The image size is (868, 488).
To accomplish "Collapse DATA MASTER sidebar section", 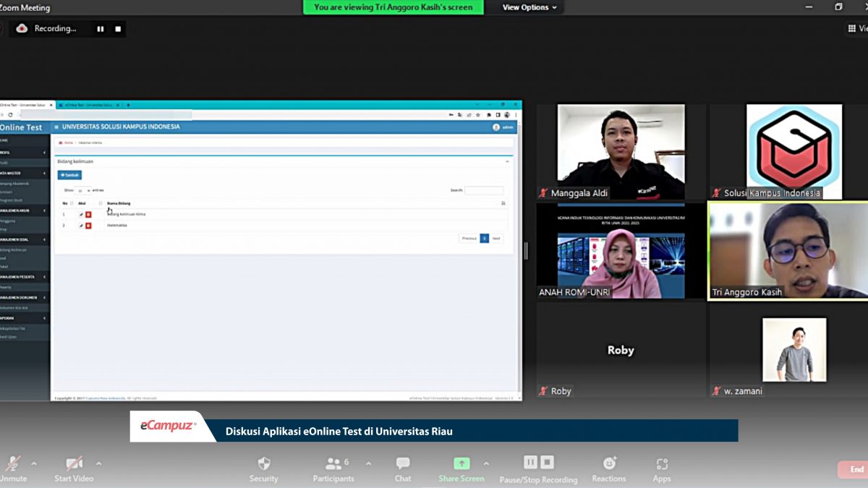I will click(x=44, y=174).
